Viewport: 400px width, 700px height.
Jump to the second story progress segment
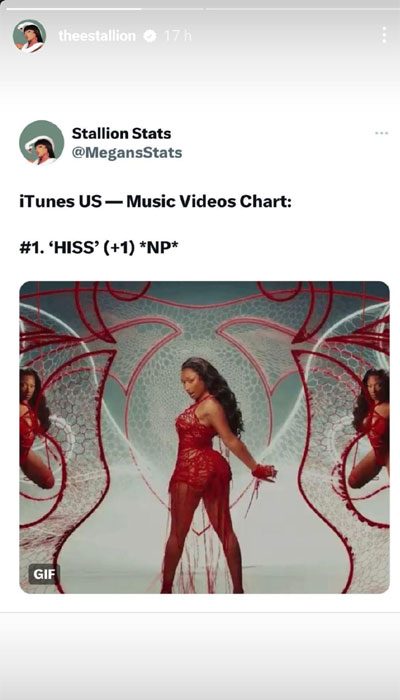(x=301, y=8)
